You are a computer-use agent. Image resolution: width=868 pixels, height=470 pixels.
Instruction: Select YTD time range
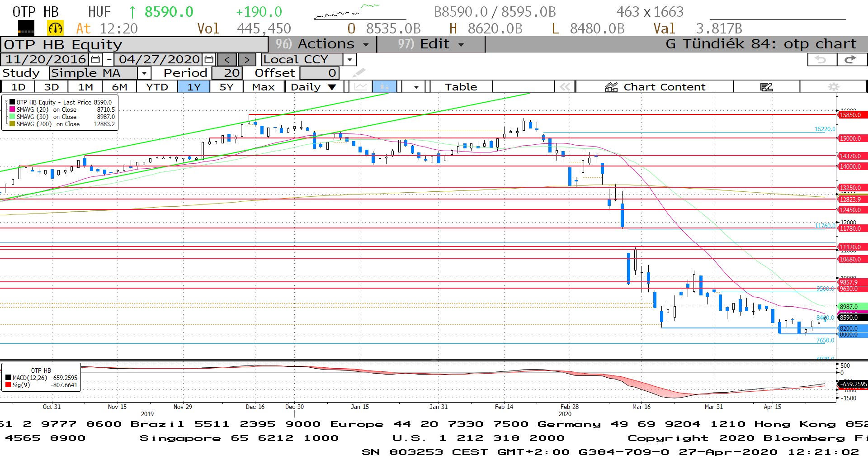click(x=157, y=86)
